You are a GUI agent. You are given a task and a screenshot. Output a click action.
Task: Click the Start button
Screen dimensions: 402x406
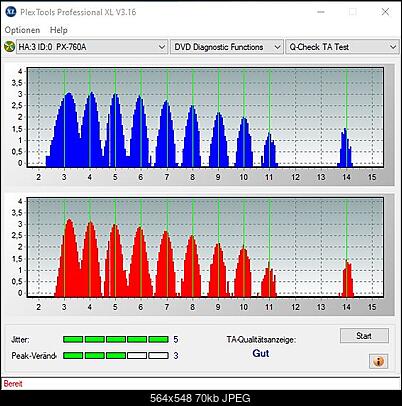pos(364,336)
